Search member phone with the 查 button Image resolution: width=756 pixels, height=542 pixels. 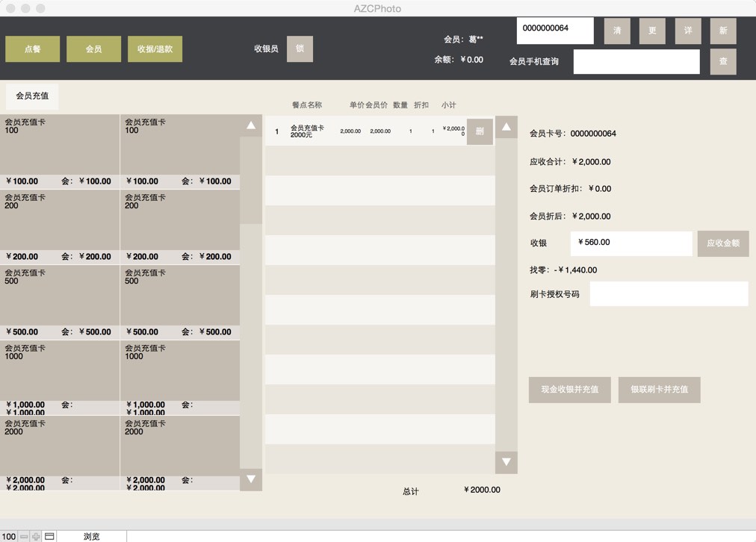[x=723, y=62]
